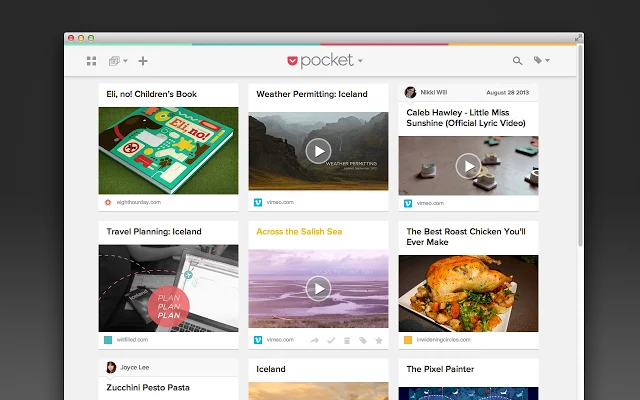Open the Zucchini Pesto Pasta title
This screenshot has height=400, width=640.
coord(148,388)
